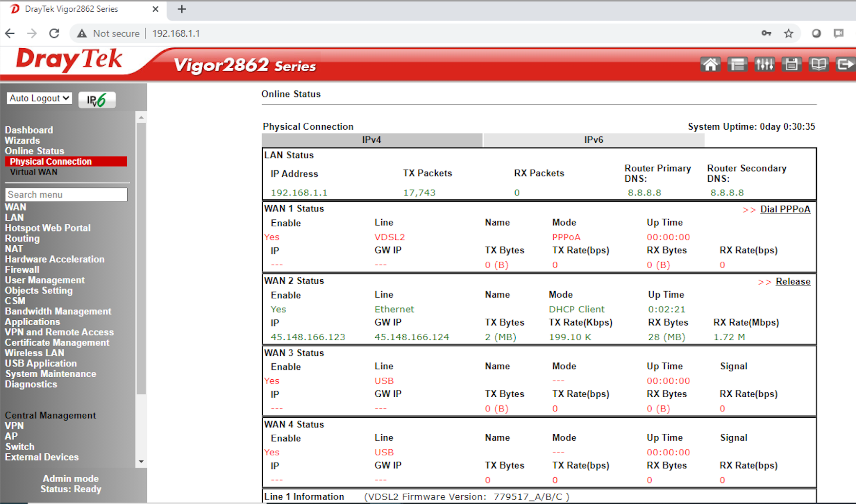
Task: Click the quick-access menu list icon in header
Action: click(x=737, y=64)
